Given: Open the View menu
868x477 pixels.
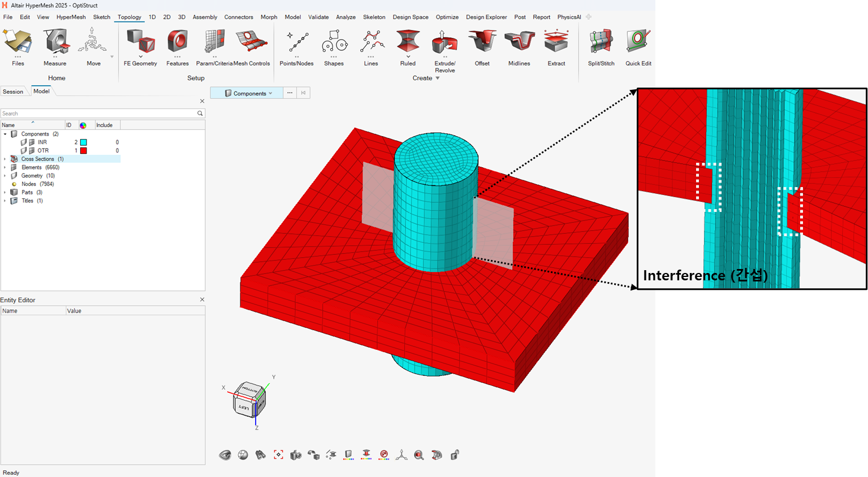Looking at the screenshot, I should pos(43,17).
